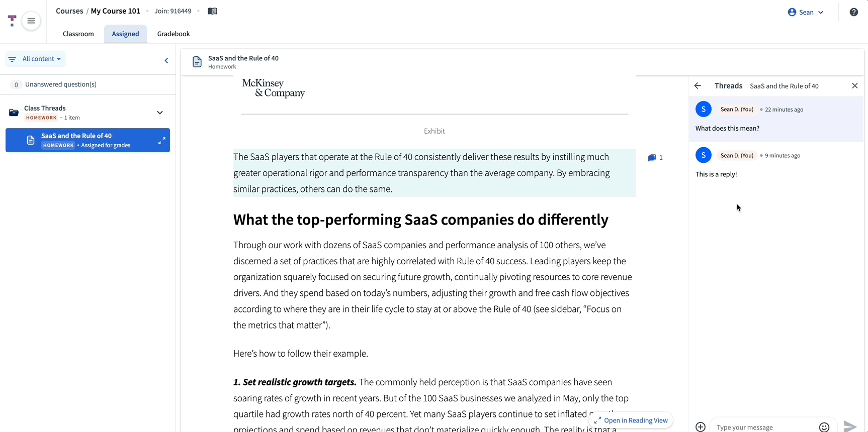Open the Sean user account dropdown
868x432 pixels.
tap(806, 12)
